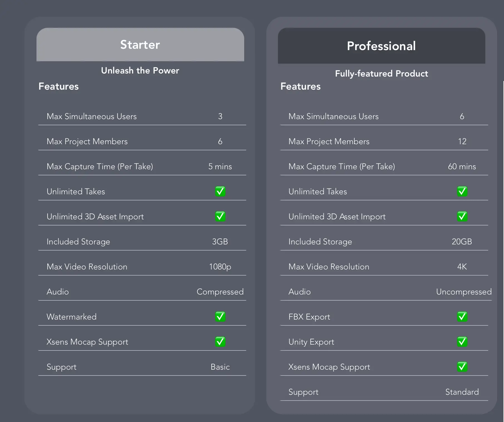Click Professional's Unlimited Takes green checkmark
The image size is (504, 422).
pos(462,192)
